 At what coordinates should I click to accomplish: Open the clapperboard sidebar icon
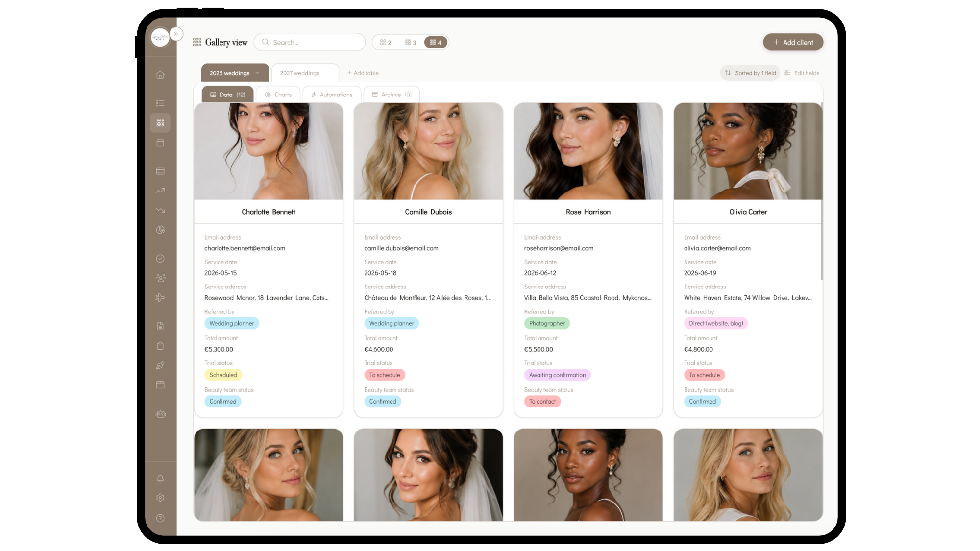pos(160,385)
